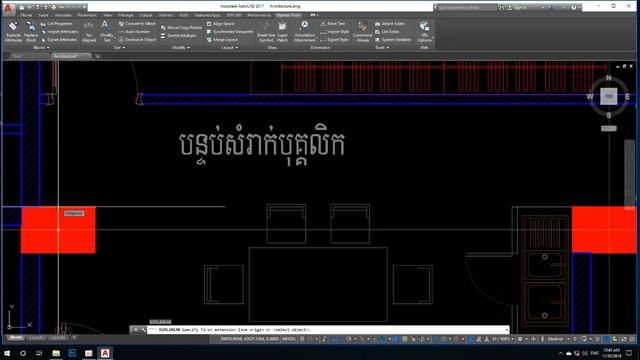Open the Annotate ribbon tab
This screenshot has height=360, width=640.
[x=63, y=15]
